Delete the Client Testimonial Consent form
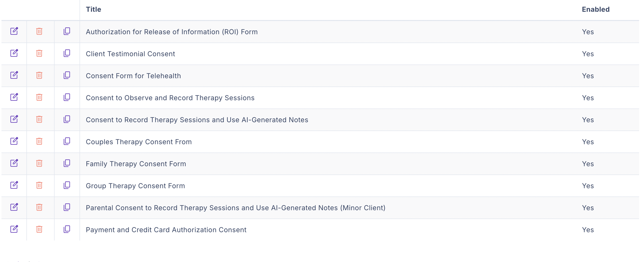Viewport: 644px width, 262px height. pos(39,53)
